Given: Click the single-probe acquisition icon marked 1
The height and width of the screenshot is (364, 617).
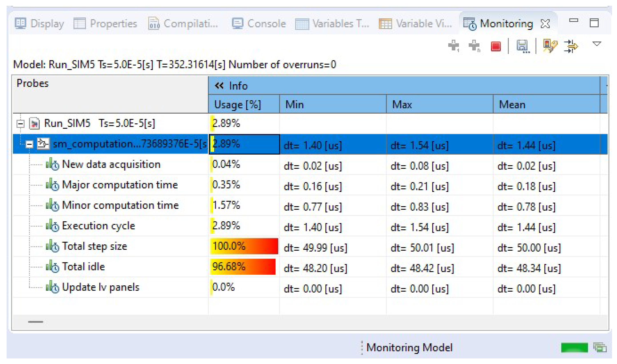Looking at the screenshot, I should 453,46.
